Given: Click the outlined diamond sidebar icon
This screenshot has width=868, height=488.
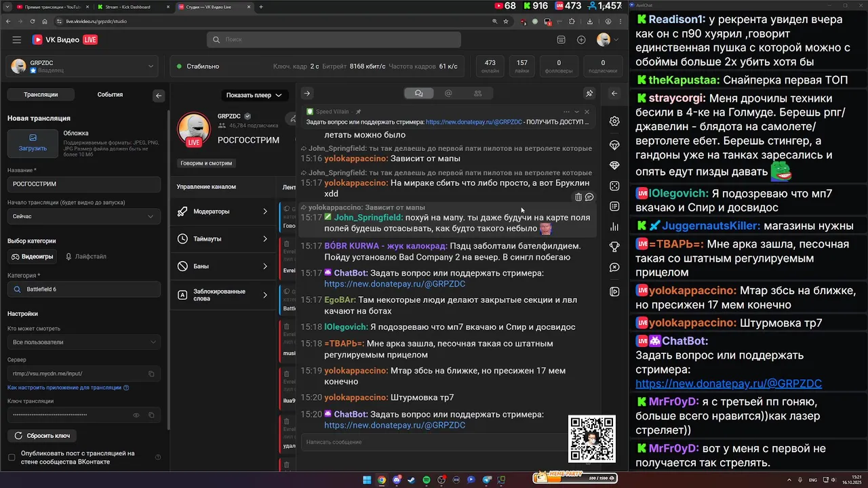Looking at the screenshot, I should 614,145.
